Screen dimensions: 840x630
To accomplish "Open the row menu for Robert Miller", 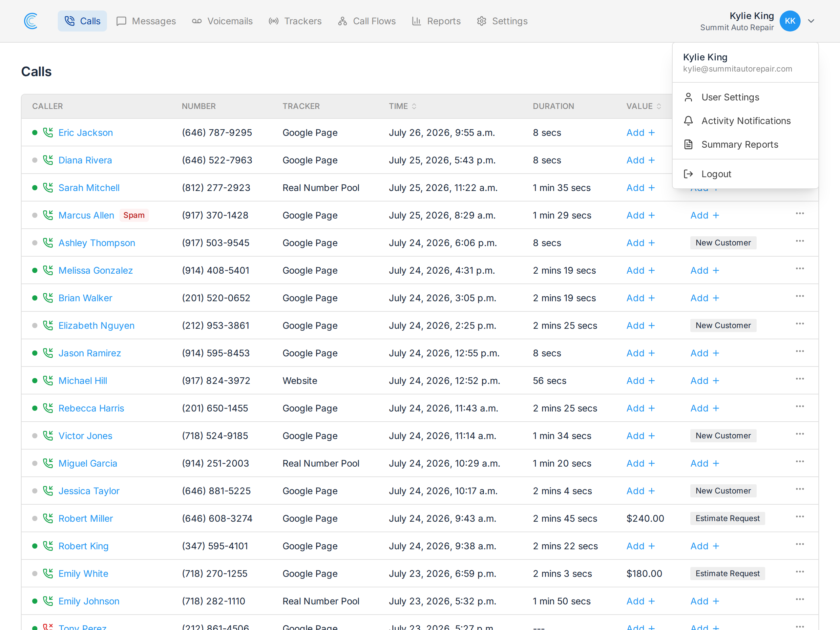I will click(x=800, y=517).
